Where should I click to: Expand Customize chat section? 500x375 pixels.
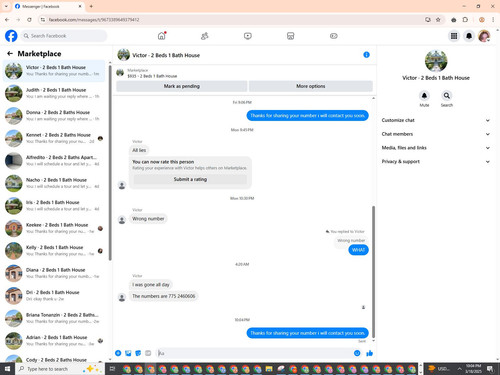pyautogui.click(x=436, y=120)
